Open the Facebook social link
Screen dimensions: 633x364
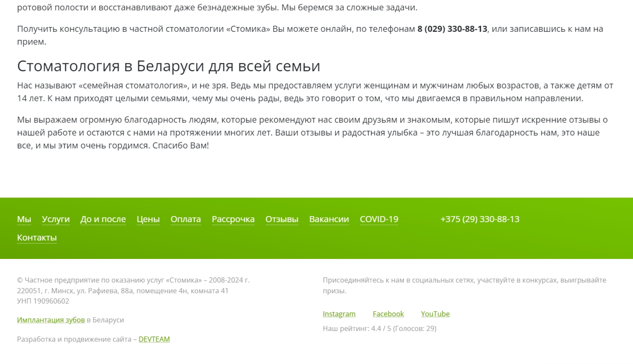(388, 314)
